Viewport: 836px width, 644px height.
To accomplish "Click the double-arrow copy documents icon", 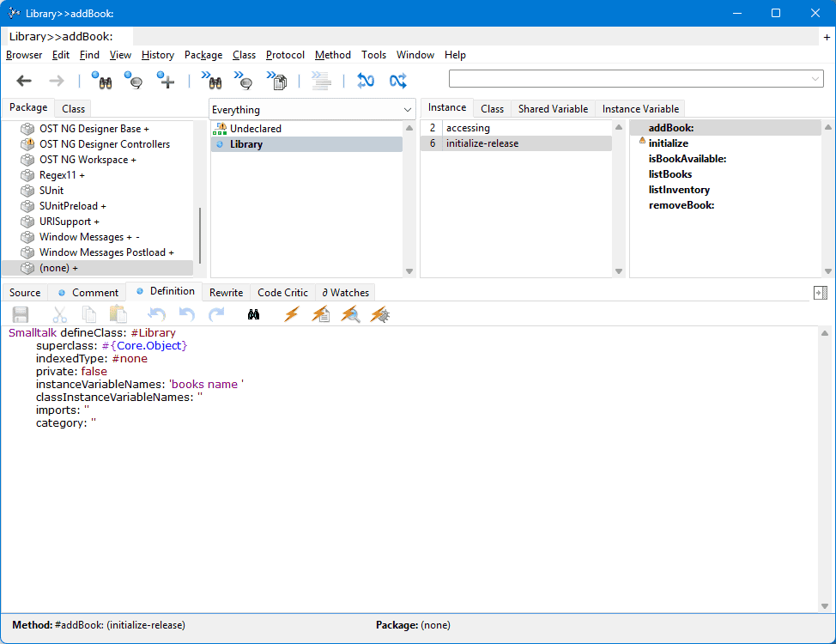I will [x=276, y=81].
